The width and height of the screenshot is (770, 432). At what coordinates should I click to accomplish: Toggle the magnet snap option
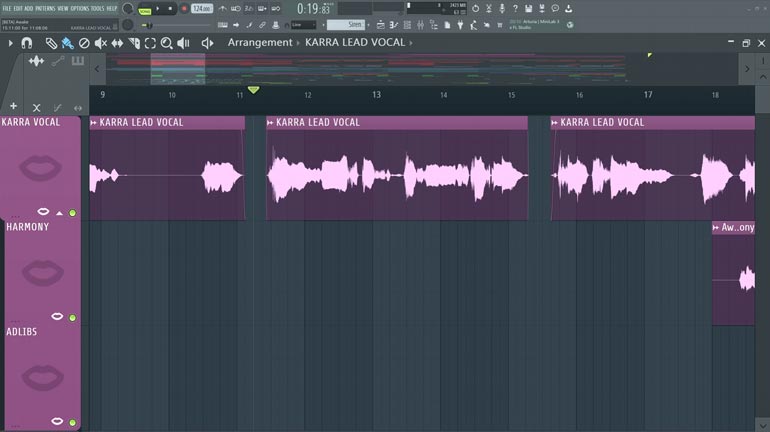coord(26,43)
